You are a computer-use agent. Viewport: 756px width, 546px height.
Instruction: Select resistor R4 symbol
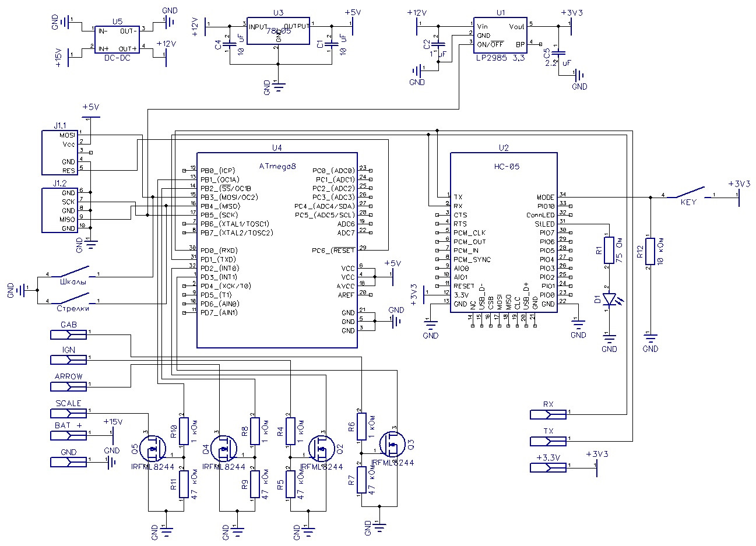tap(290, 431)
